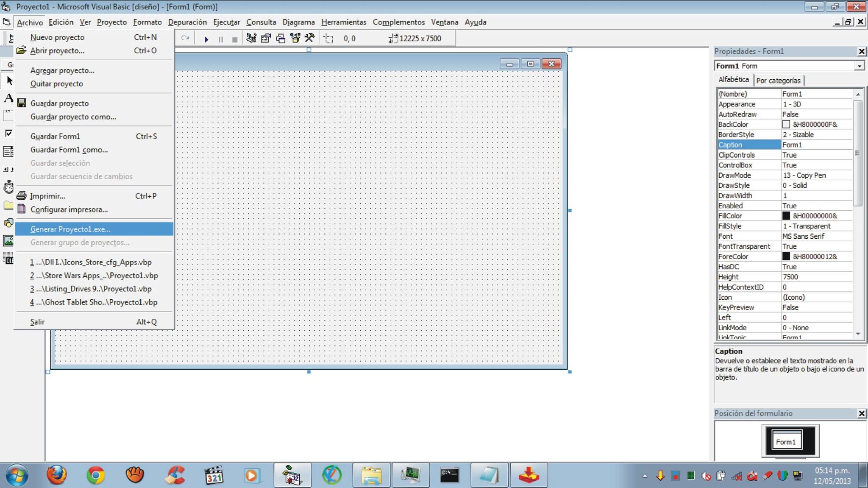Click Generar Proyecto1.exe... menu entry
Screen dimensions: 868x488
94,229
